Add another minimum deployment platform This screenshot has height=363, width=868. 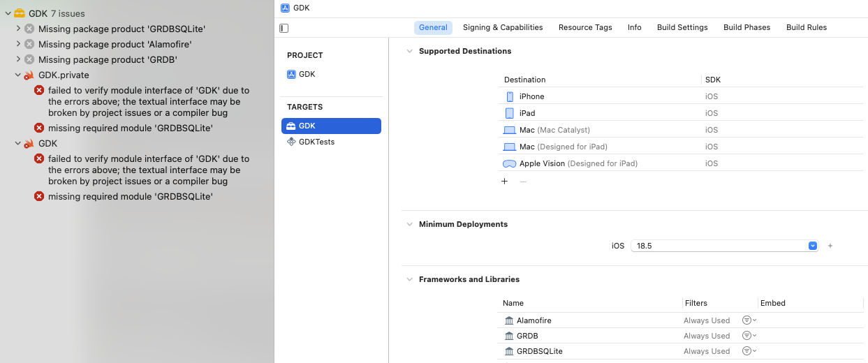click(830, 246)
